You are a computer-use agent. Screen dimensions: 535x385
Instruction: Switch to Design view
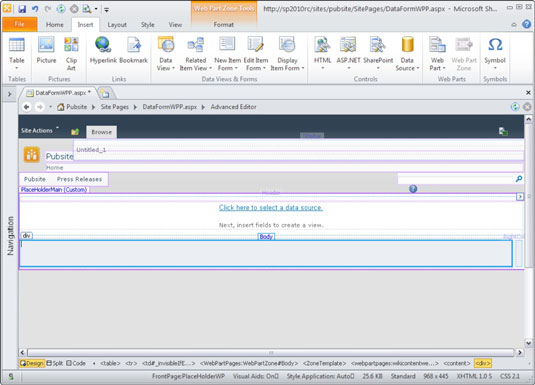tap(32, 363)
